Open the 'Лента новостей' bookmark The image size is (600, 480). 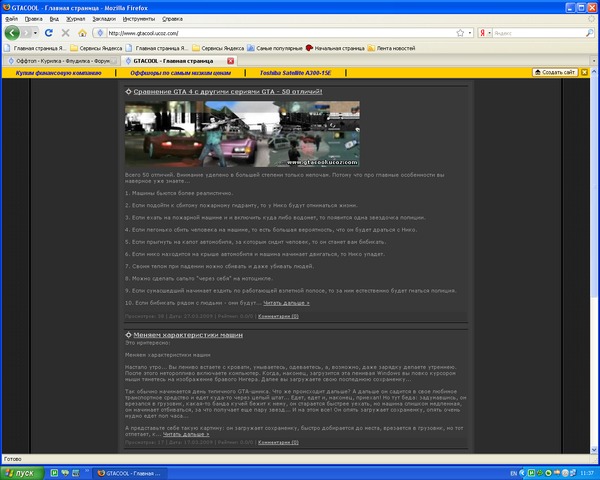[x=391, y=48]
